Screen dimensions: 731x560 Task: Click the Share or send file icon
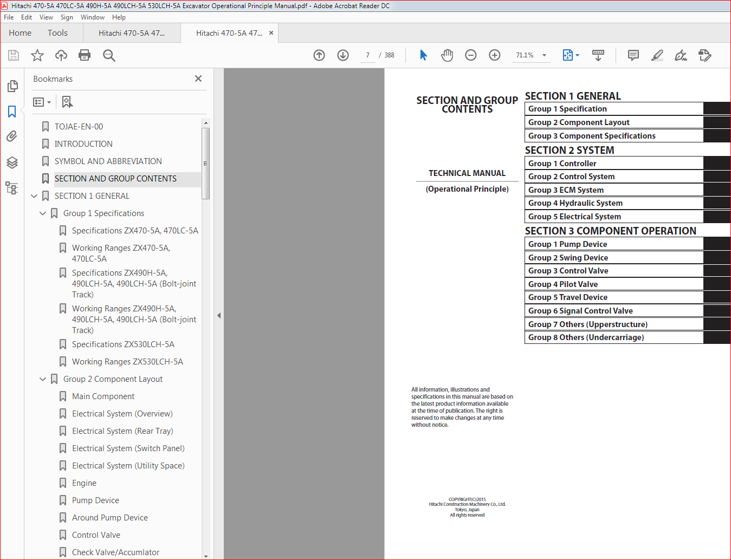coord(705,55)
